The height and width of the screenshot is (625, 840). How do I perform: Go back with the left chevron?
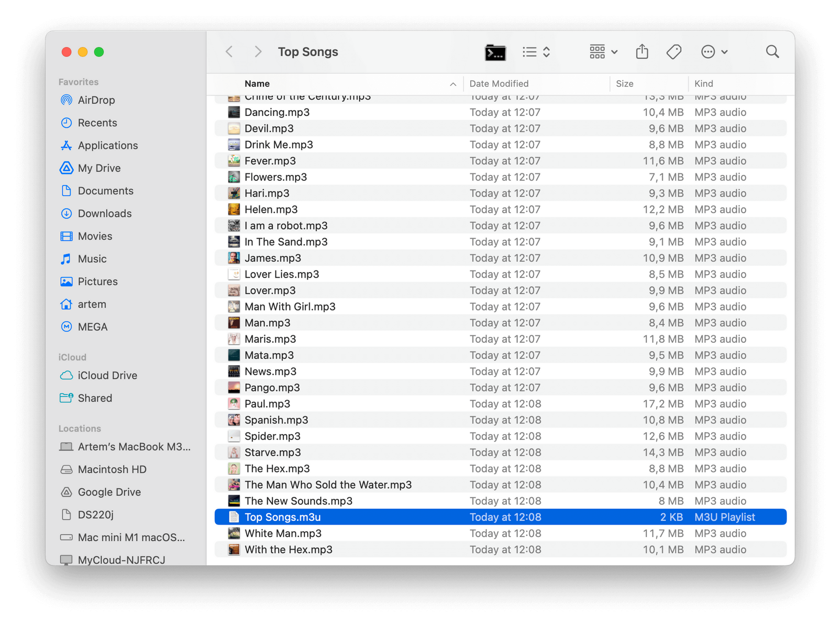(229, 52)
